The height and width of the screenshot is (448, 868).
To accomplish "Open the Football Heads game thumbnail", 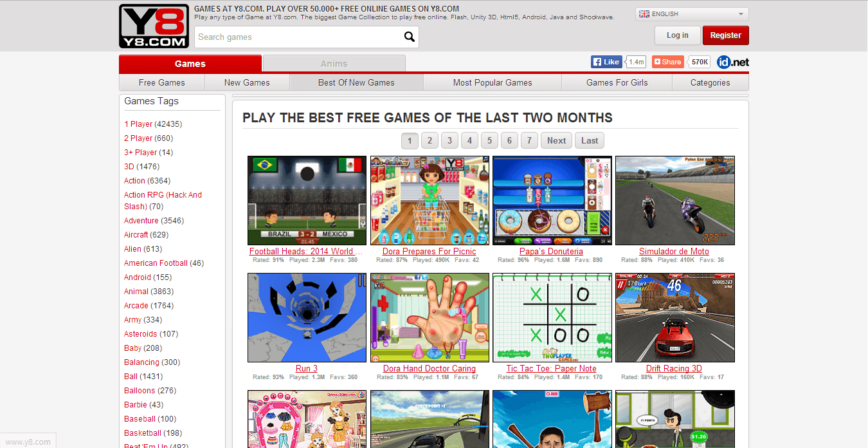I will [x=307, y=200].
